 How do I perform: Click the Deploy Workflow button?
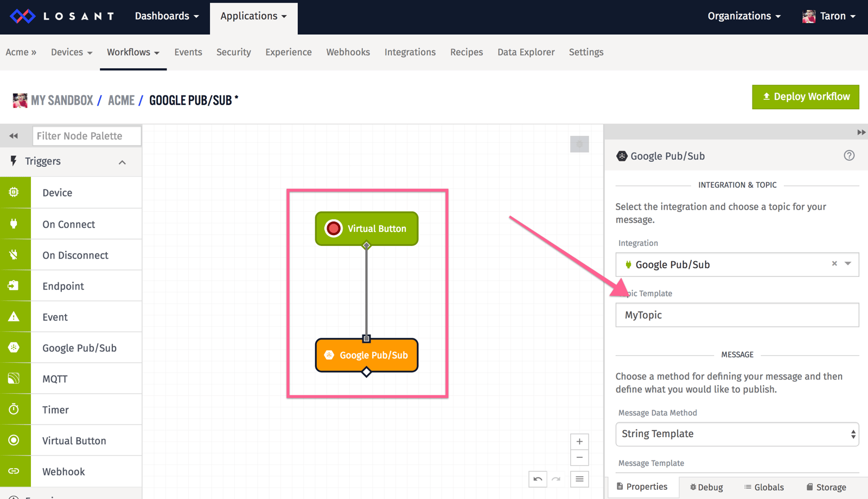(805, 97)
